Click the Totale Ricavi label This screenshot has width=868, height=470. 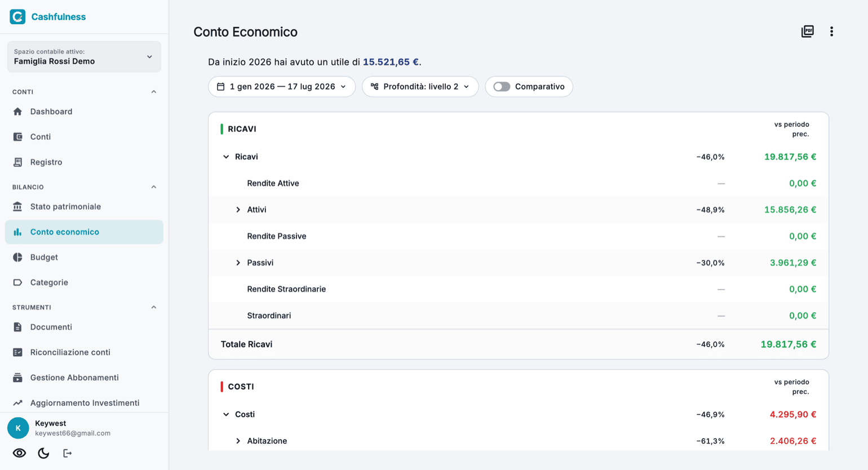coord(246,344)
